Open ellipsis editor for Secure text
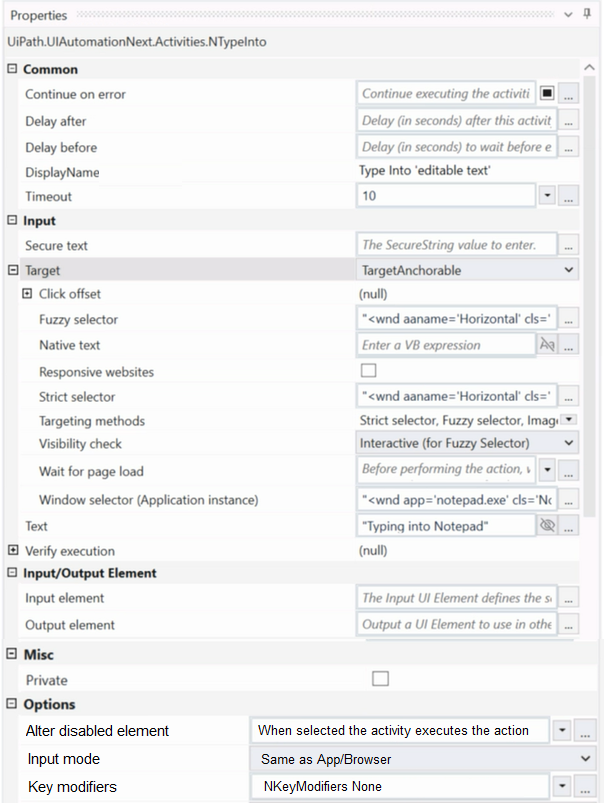Screen dimensions: 609x803 coord(569,245)
